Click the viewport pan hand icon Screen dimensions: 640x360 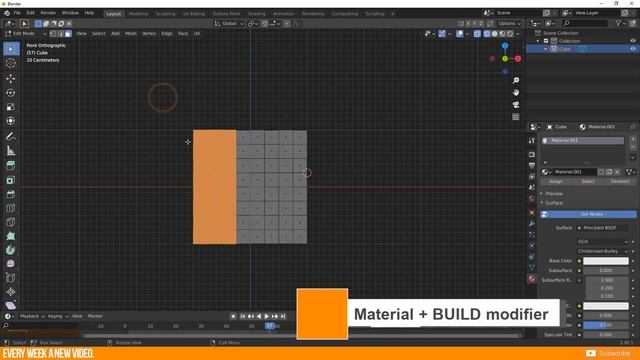point(516,93)
